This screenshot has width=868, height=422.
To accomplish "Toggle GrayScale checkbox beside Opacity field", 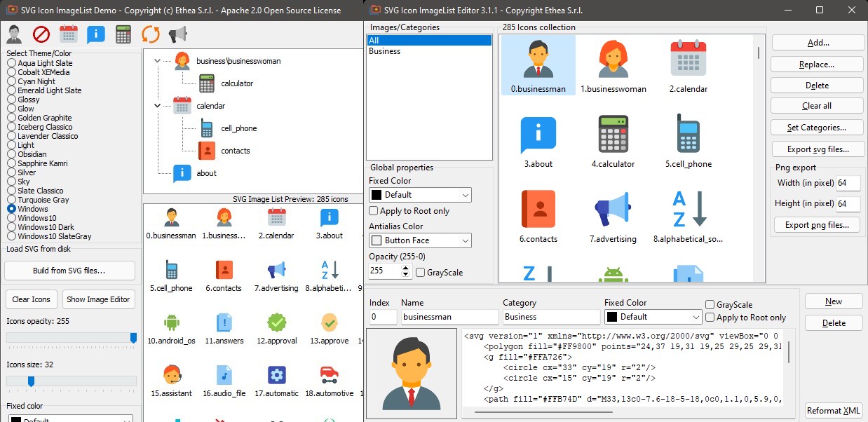I will [440, 273].
